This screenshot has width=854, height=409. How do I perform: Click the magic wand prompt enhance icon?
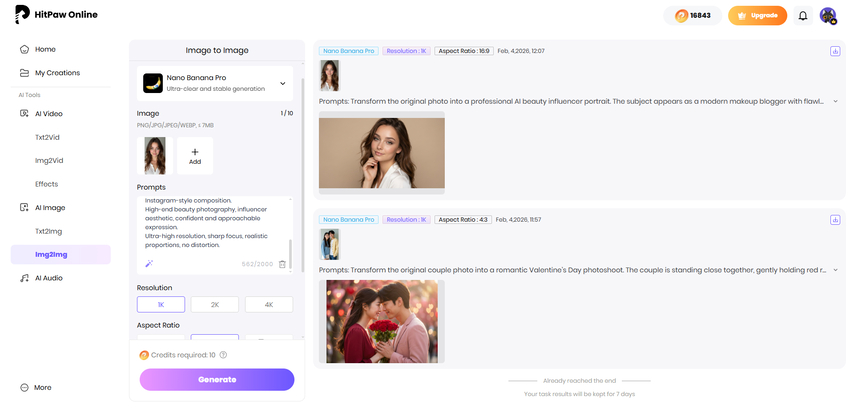(x=149, y=264)
